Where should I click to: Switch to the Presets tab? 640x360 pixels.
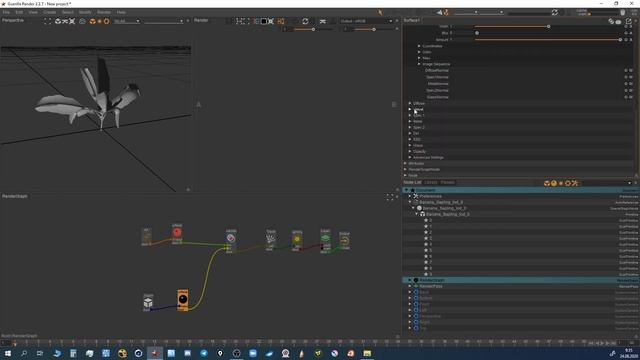(x=448, y=182)
